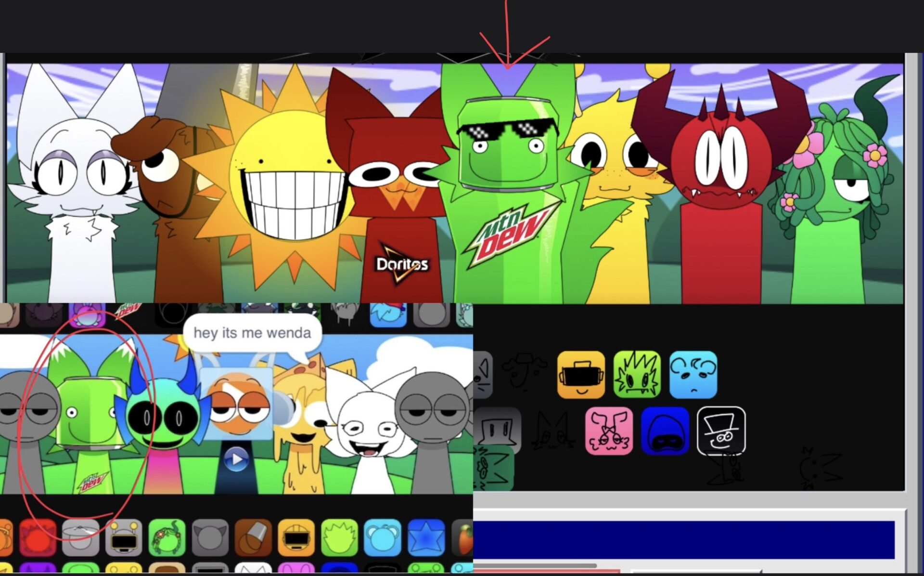Select the sketched green spiky face icon
The height and width of the screenshot is (576, 924).
coord(637,375)
